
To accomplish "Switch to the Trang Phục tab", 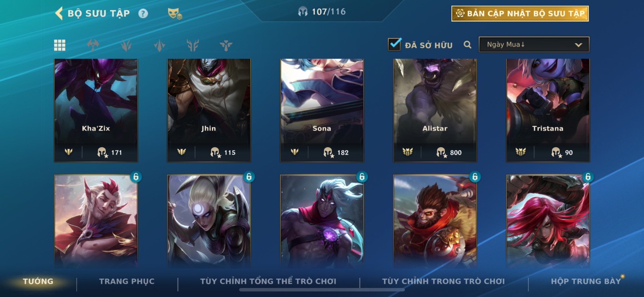I will [127, 281].
